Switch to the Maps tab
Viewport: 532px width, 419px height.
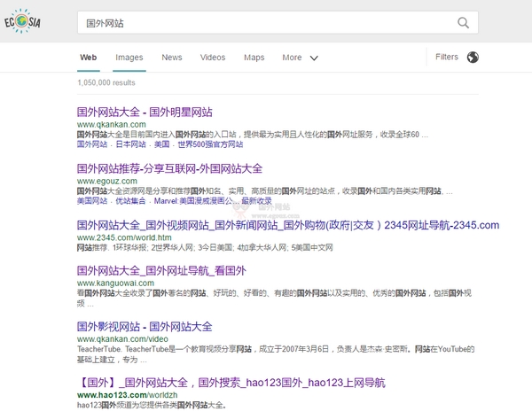pos(254,58)
